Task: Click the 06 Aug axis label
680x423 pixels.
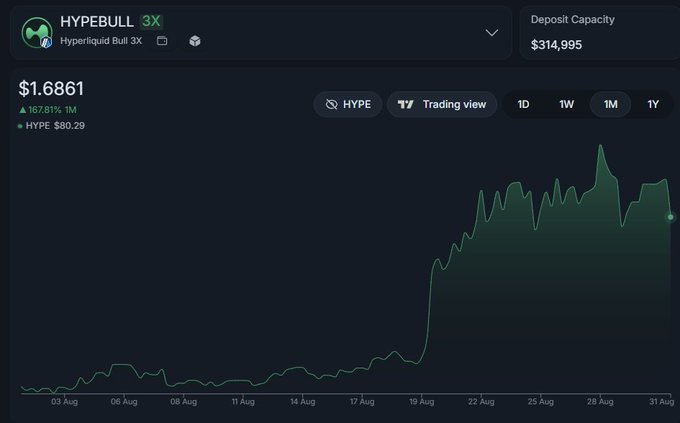Action: point(124,402)
